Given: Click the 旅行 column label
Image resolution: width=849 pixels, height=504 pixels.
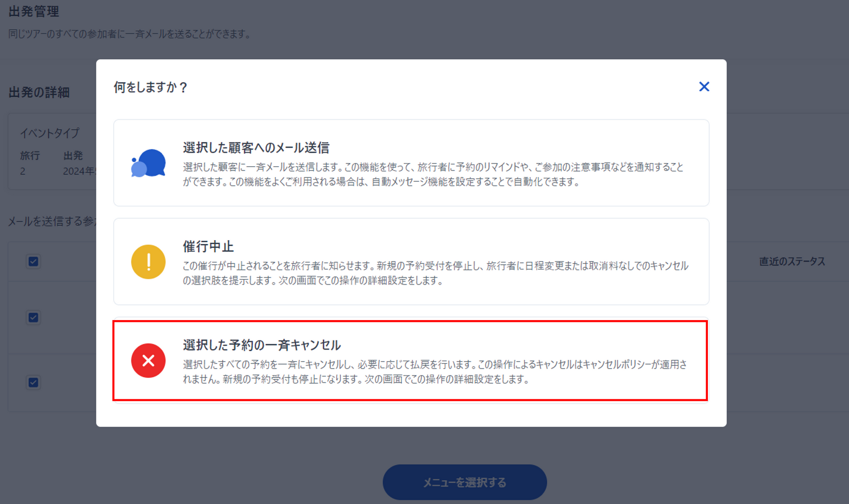Looking at the screenshot, I should pos(30,156).
